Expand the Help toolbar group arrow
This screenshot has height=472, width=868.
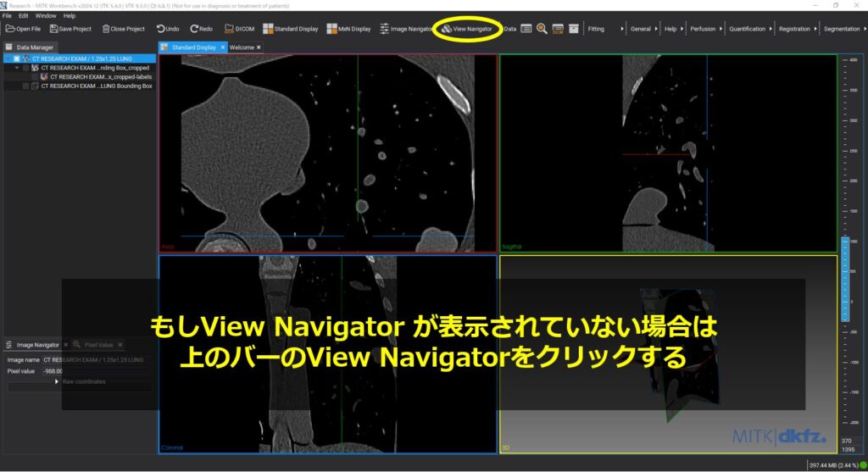point(682,29)
